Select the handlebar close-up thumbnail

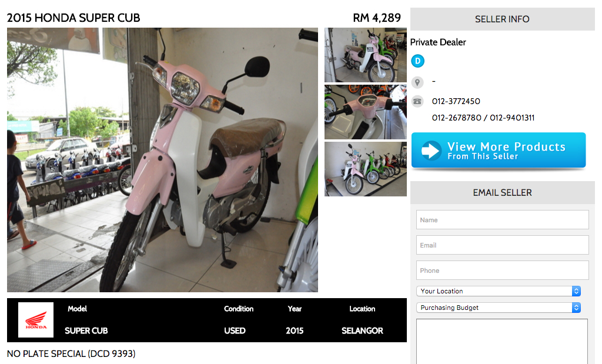(366, 112)
